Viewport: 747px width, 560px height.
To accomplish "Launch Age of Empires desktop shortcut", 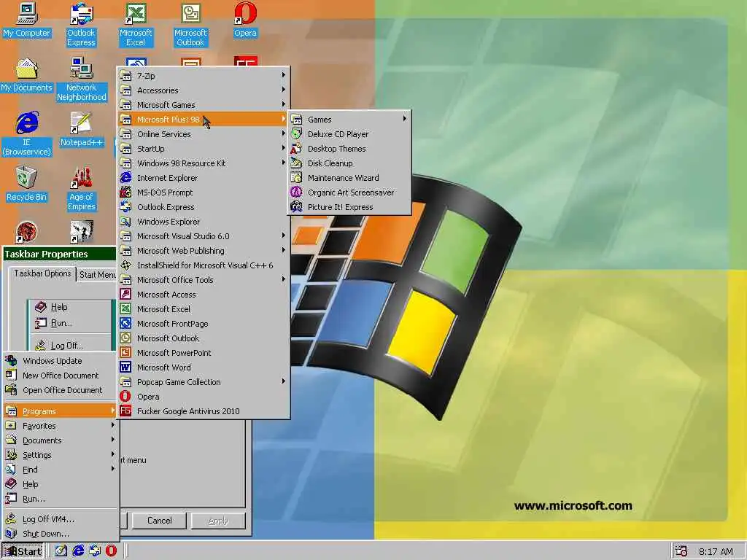I will click(82, 189).
